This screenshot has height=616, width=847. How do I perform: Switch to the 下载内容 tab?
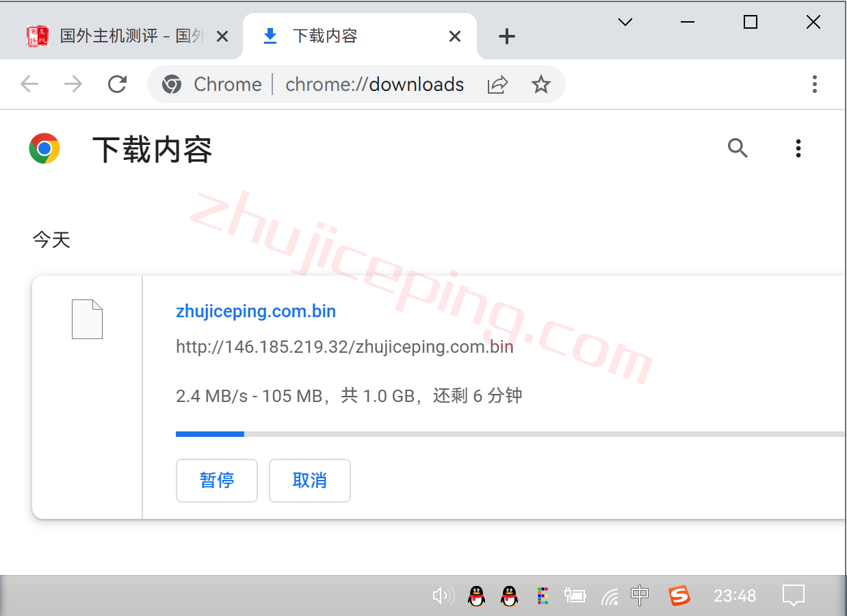360,36
